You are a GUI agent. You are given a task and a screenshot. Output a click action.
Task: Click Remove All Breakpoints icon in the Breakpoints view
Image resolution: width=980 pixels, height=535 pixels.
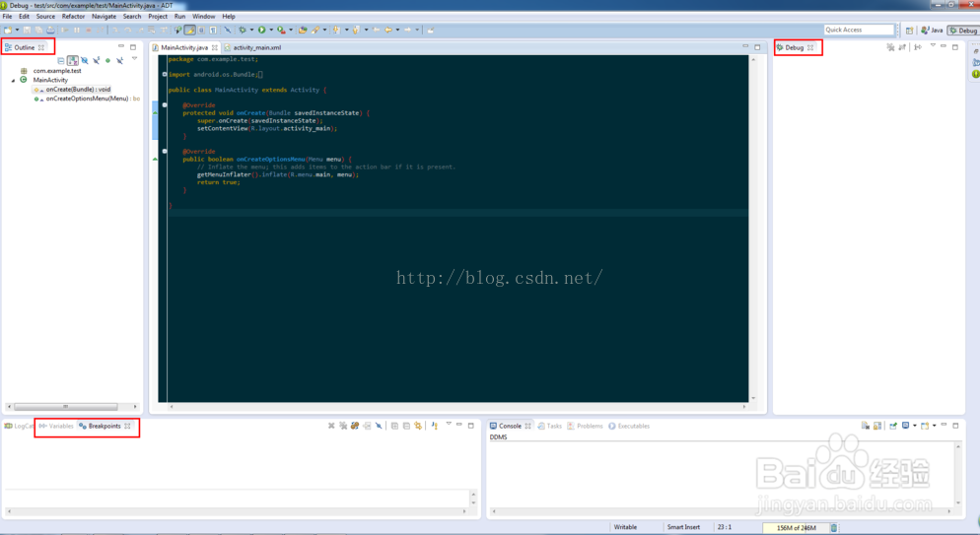[343, 426]
